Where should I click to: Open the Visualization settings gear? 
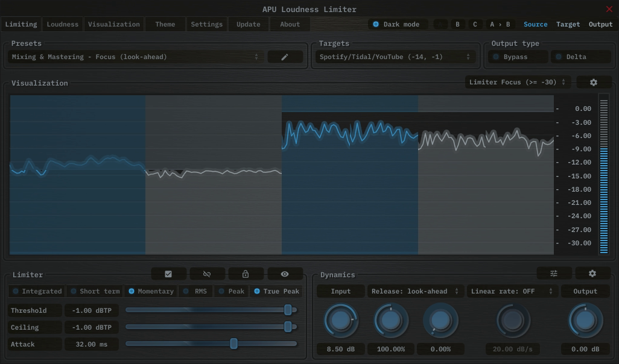coord(594,82)
